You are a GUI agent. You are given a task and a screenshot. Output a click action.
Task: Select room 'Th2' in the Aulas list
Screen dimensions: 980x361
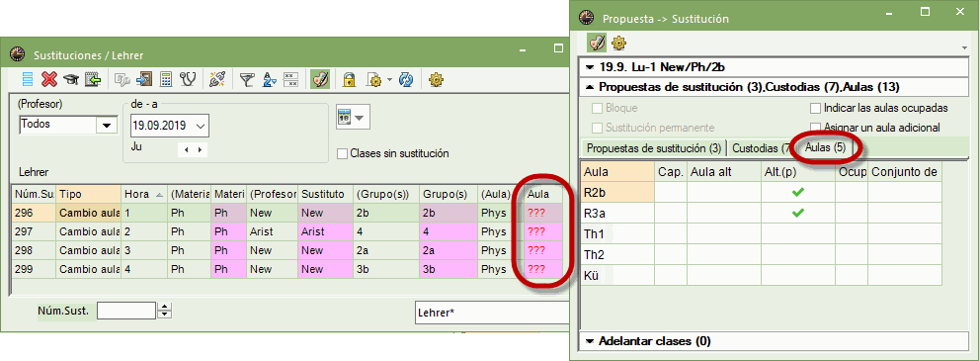point(617,254)
